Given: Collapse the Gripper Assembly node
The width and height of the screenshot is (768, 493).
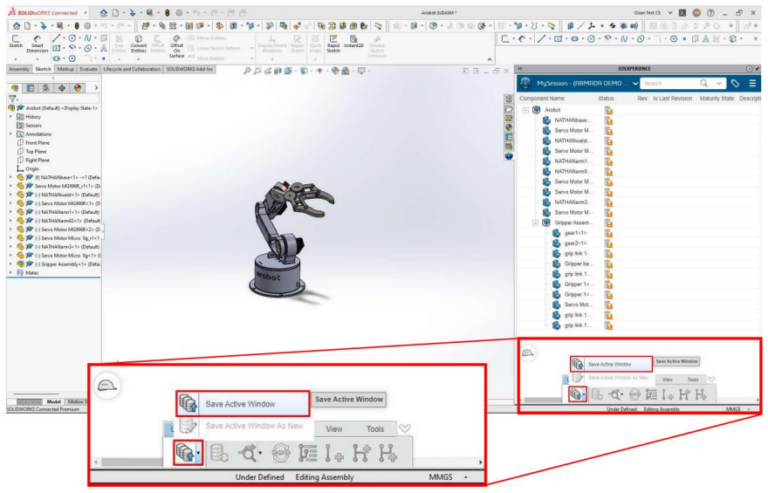Looking at the screenshot, I should (535, 223).
